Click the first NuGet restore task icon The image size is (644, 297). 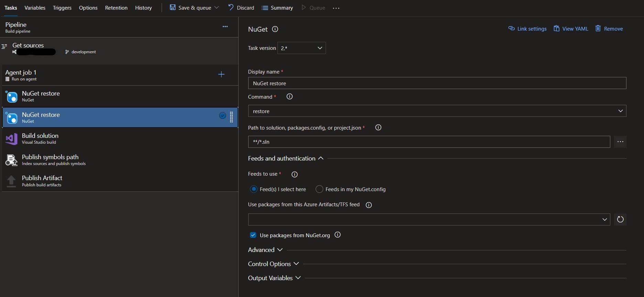click(x=11, y=97)
